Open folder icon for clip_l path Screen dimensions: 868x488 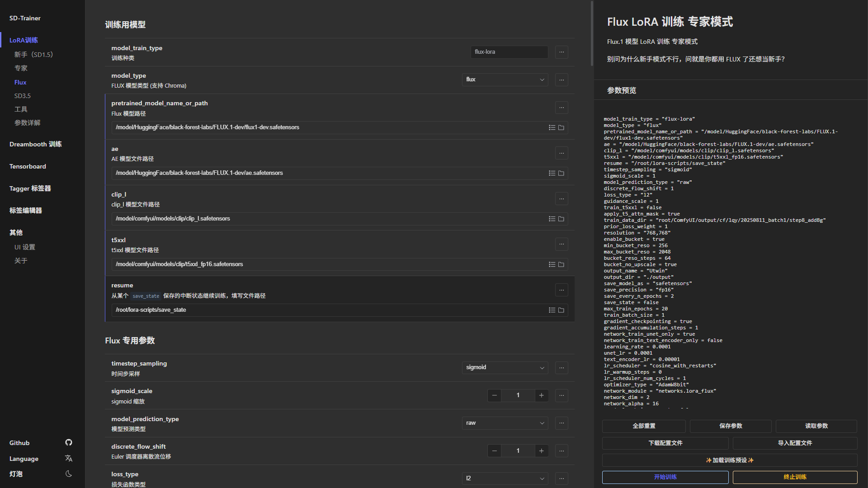coord(561,219)
